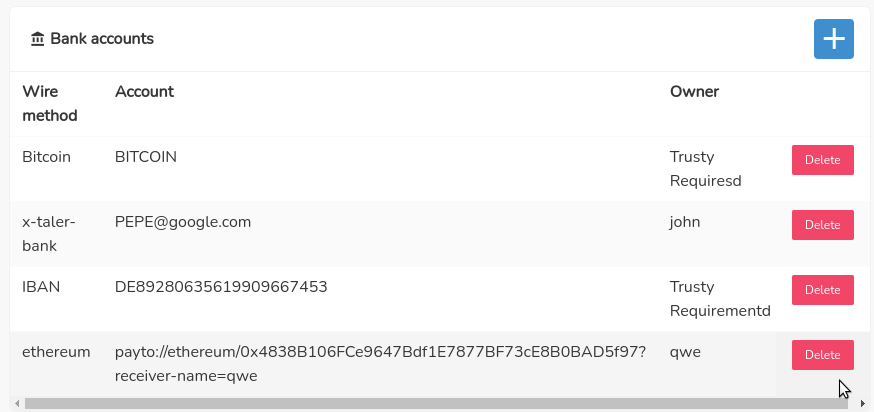Viewport: 874px width, 412px height.
Task: Click the blue plus add-account button
Action: (x=833, y=39)
